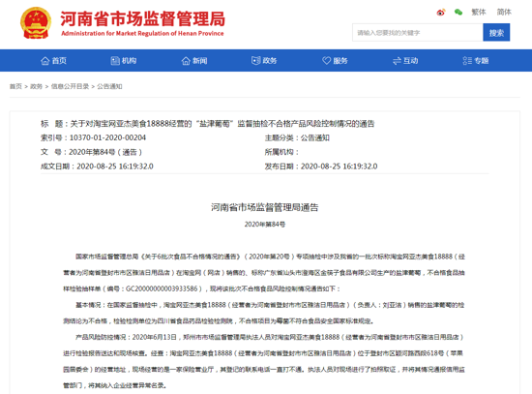The width and height of the screenshot is (532, 394).
Task: Click the national emblem logo
Action: pos(36,23)
